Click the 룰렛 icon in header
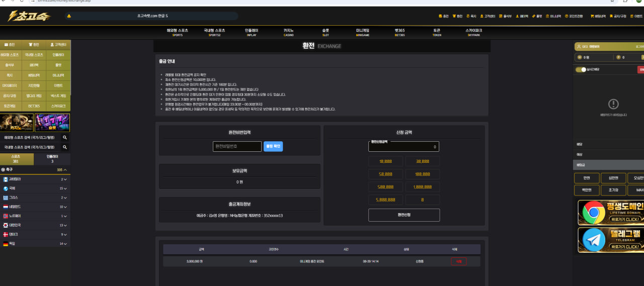 point(534,16)
